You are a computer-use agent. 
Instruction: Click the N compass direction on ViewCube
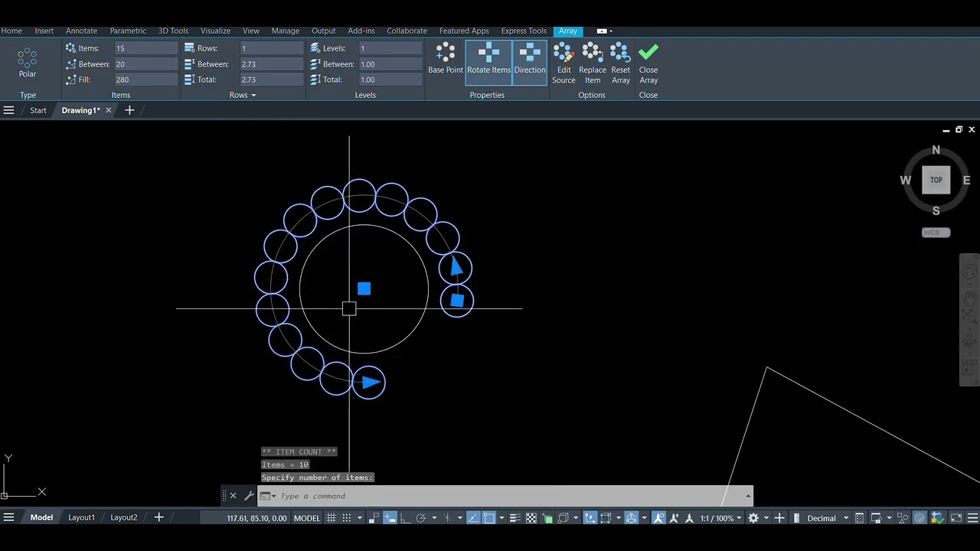[x=936, y=150]
